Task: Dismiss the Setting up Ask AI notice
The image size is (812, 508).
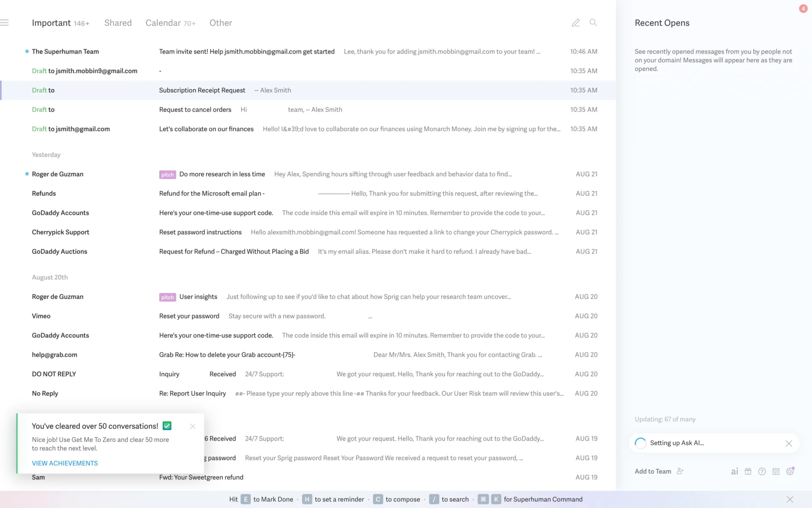Action: tap(789, 443)
